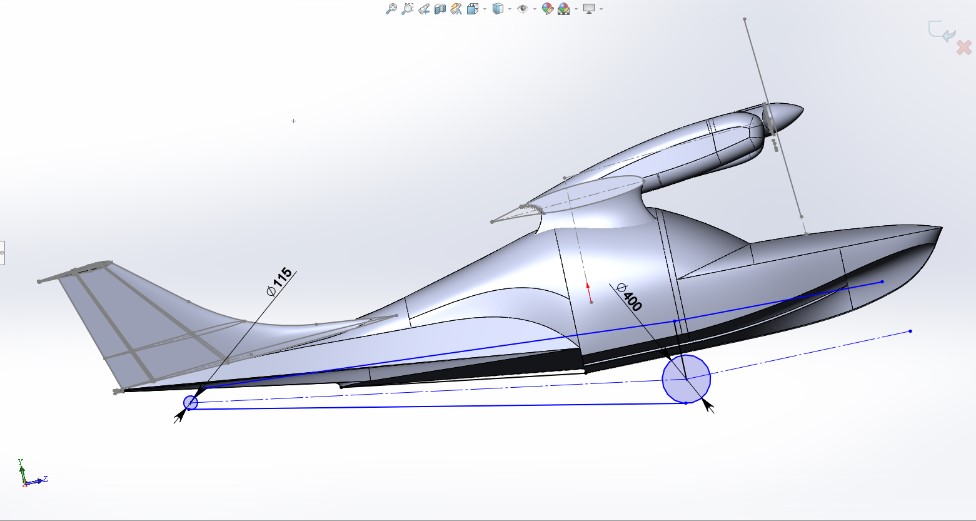Screen dimensions: 976x521
Task: Expand the Apply Scene dropdown arrow
Action: (x=575, y=9)
